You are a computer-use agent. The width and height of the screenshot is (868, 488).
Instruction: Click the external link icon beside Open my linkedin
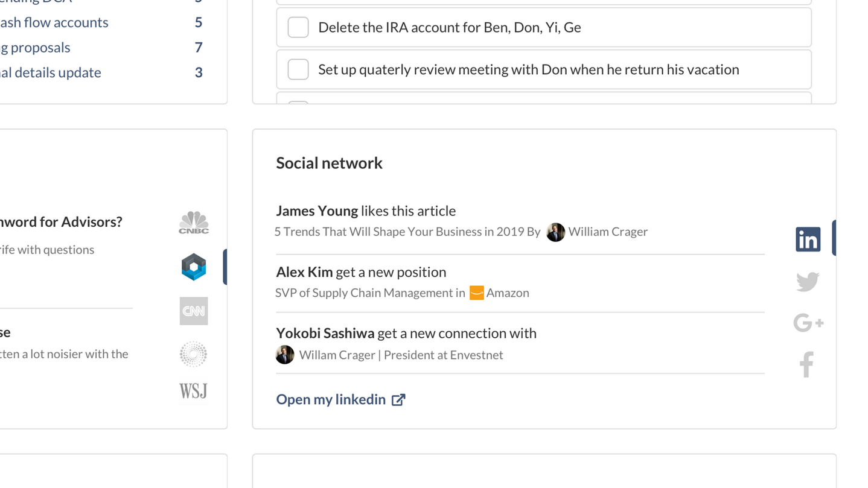[398, 400]
